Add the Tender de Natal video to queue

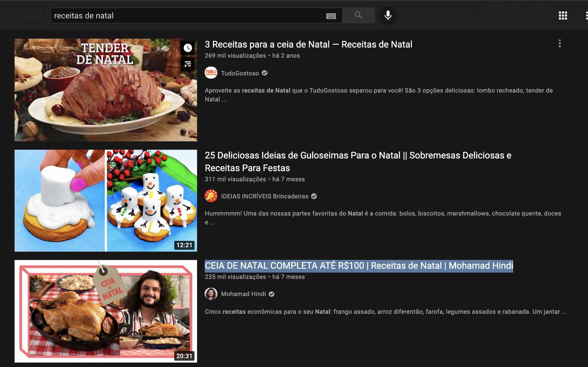(x=188, y=64)
